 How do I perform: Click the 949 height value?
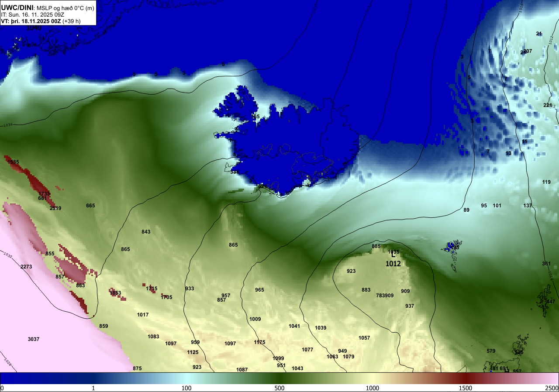point(342,351)
